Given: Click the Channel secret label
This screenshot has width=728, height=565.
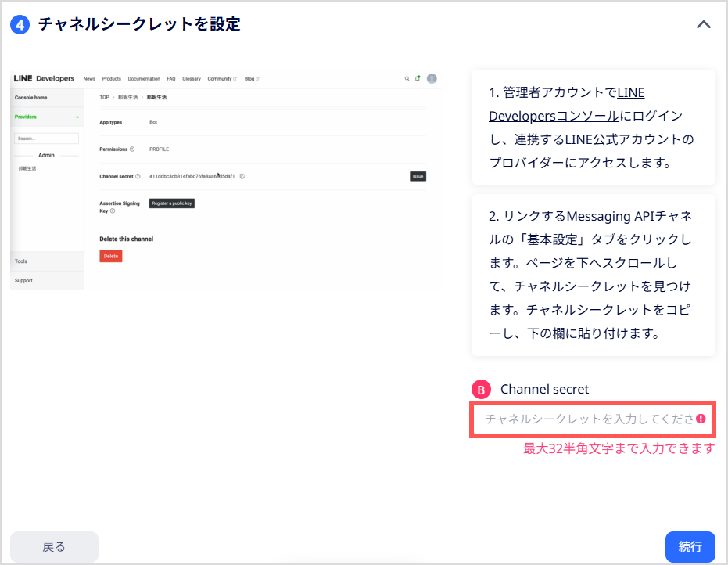Looking at the screenshot, I should (544, 389).
